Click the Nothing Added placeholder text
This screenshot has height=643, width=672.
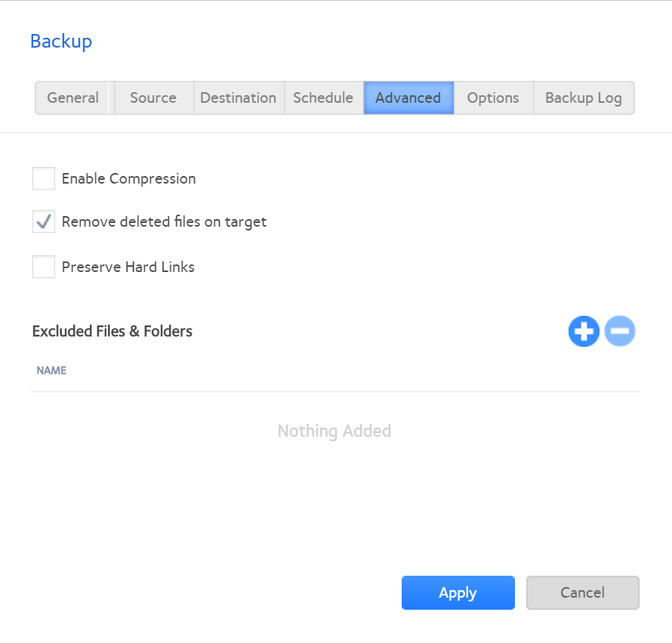click(x=334, y=431)
